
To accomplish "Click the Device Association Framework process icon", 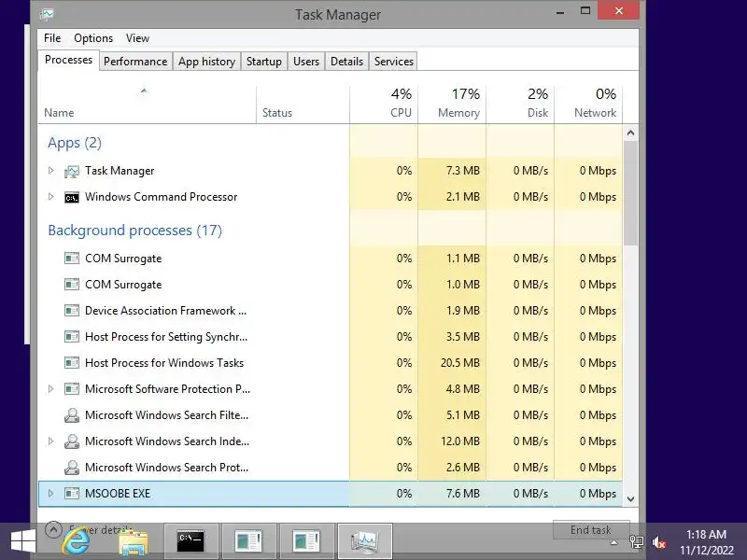I will coord(72,311).
